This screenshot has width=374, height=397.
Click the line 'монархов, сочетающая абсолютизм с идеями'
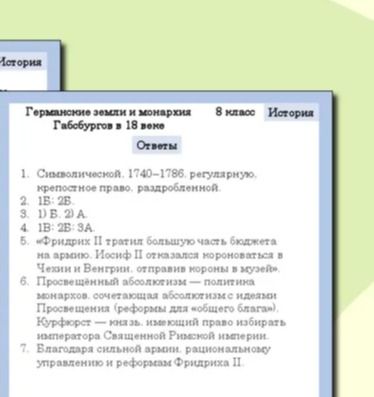157,295
